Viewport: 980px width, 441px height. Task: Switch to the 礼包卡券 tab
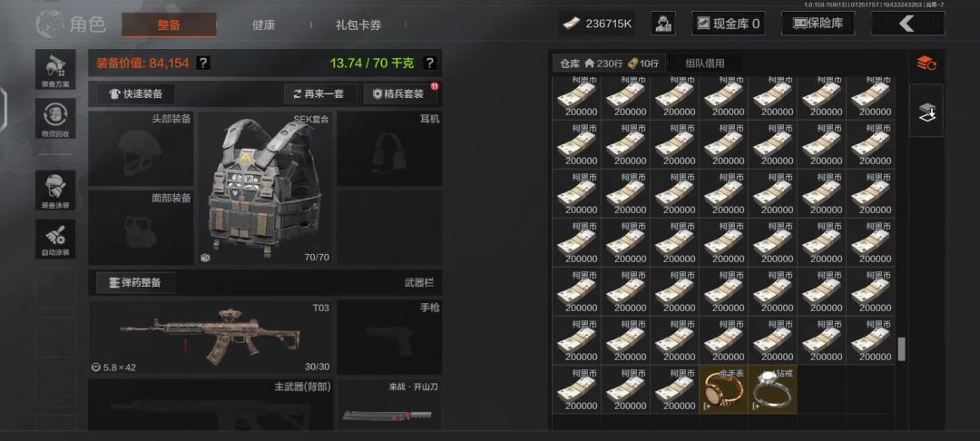[358, 25]
